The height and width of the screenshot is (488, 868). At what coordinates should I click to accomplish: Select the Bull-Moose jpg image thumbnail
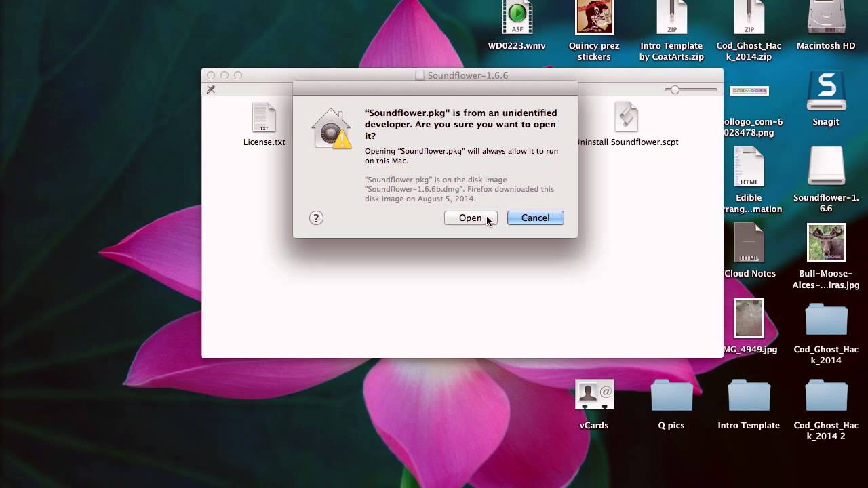coord(826,243)
